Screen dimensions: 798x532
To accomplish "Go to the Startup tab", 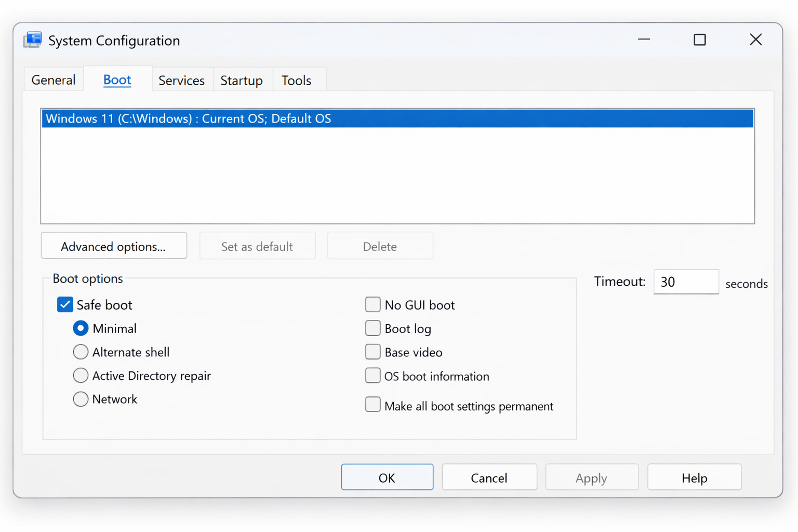I will click(x=242, y=80).
